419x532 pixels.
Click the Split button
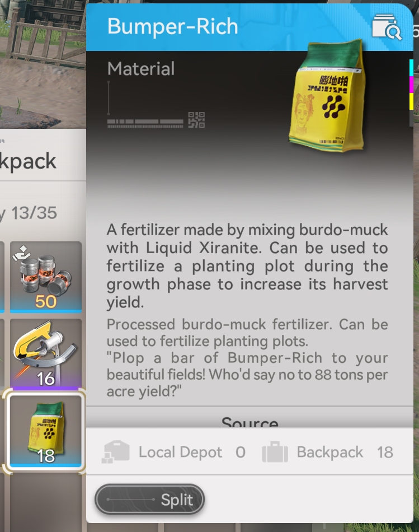[x=149, y=500]
